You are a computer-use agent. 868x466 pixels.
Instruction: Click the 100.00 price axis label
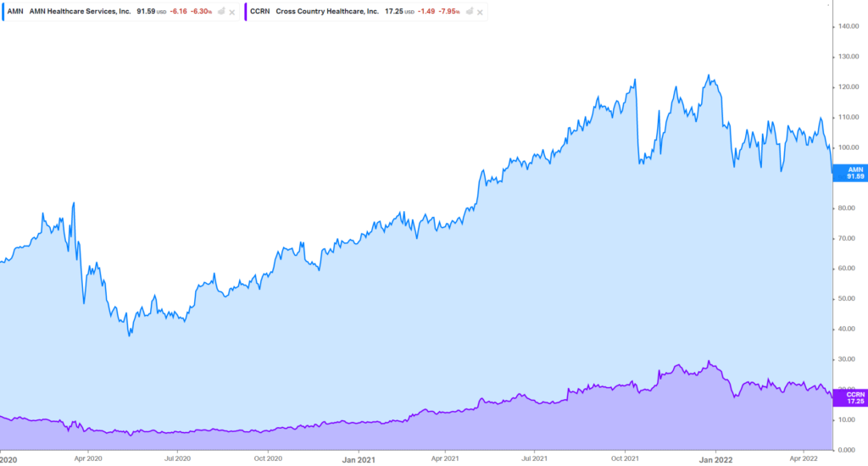(849, 147)
